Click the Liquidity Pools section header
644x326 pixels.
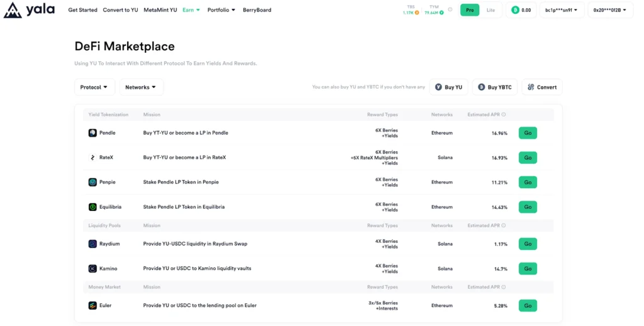(x=104, y=225)
